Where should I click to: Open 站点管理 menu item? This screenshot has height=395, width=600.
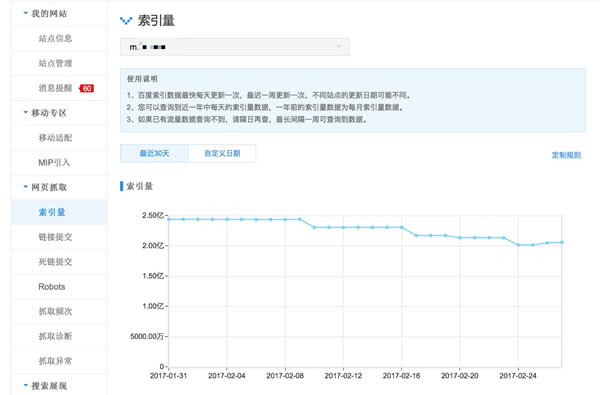[x=55, y=63]
